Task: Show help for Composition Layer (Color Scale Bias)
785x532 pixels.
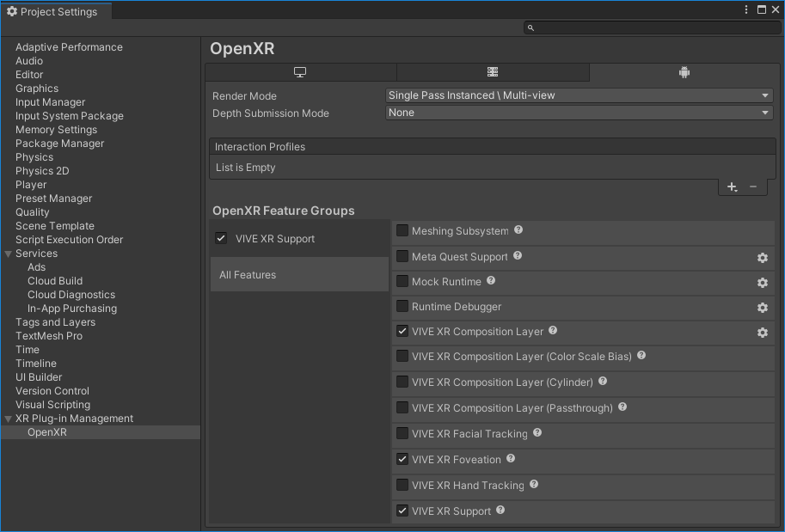Action: (x=641, y=355)
